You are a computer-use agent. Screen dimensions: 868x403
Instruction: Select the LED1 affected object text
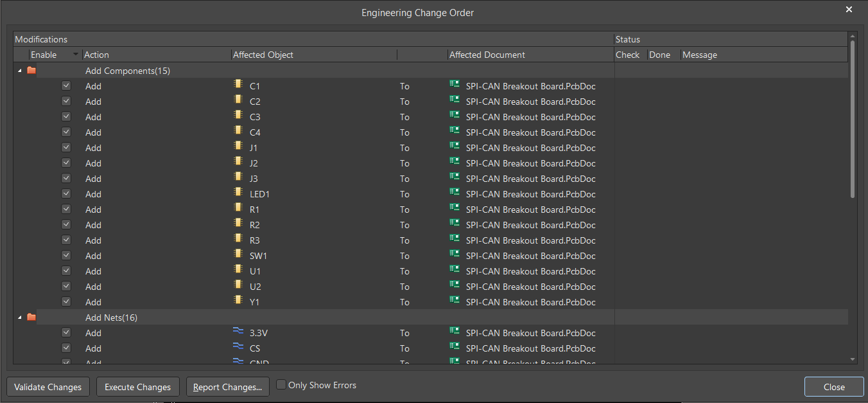[259, 194]
